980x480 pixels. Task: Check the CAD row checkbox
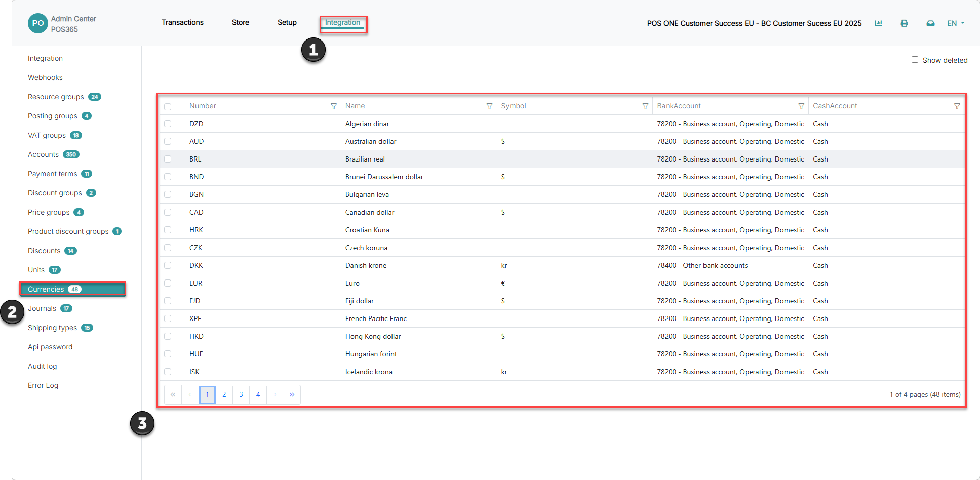[x=168, y=212]
